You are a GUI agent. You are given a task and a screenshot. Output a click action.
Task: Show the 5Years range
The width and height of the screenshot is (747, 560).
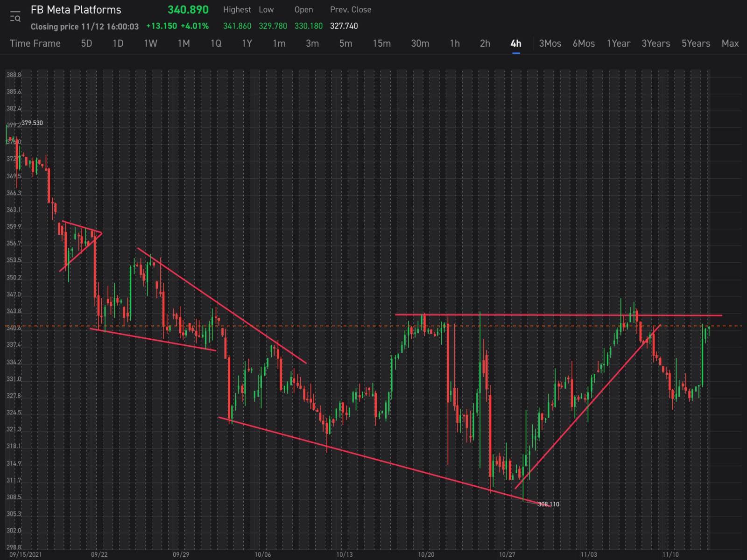[x=696, y=43]
